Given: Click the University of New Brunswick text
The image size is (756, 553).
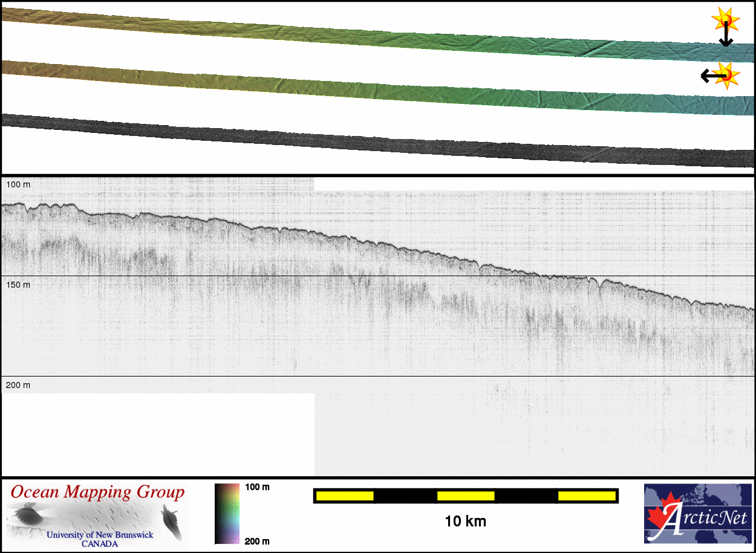Looking at the screenshot, I should (100, 535).
